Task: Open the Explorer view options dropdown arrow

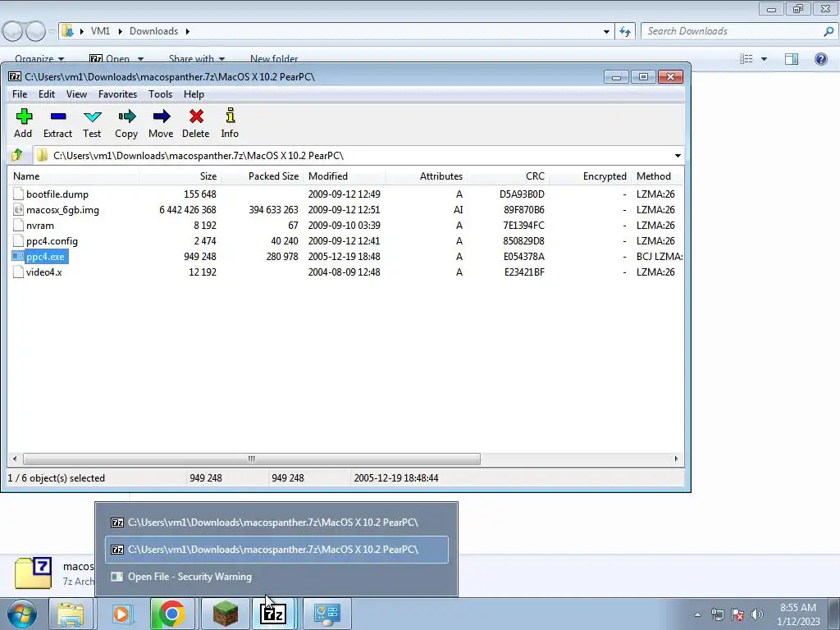Action: [764, 59]
